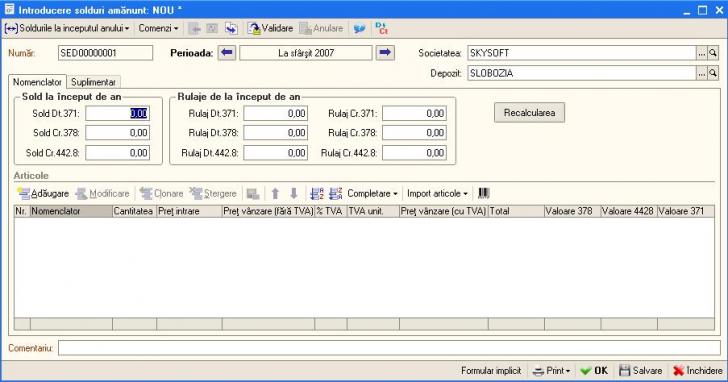Click the Sold Cr.378 input field
This screenshot has height=382, width=728.
coord(117,133)
